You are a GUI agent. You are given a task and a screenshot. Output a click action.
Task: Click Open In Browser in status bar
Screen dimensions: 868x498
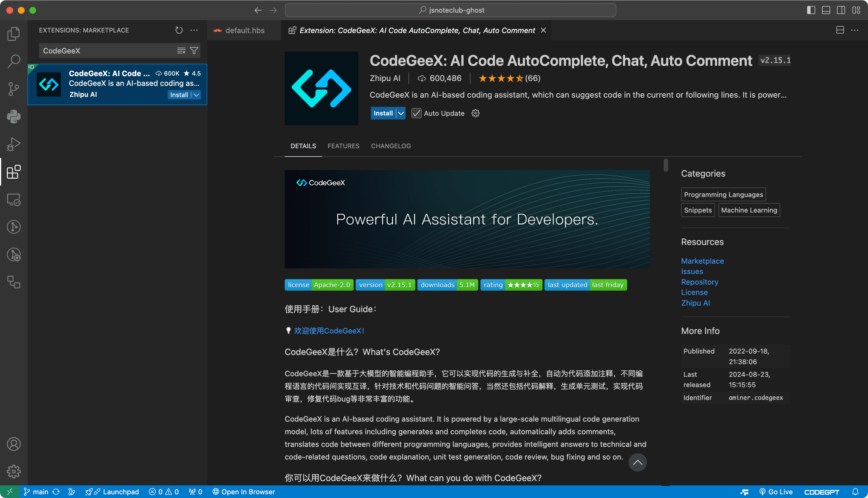pos(244,492)
